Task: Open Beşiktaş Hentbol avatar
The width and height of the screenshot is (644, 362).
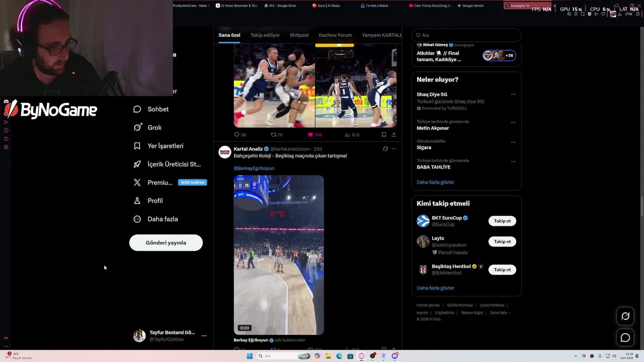Action: [x=423, y=269]
